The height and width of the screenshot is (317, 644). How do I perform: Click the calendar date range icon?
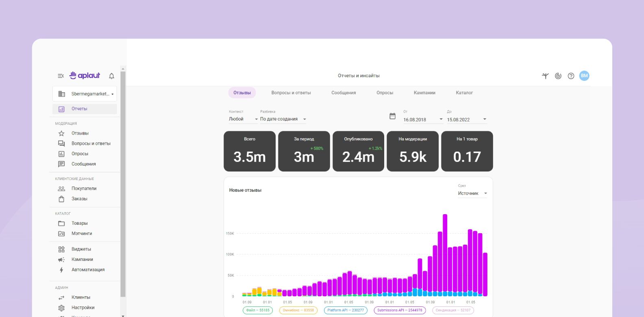pyautogui.click(x=392, y=116)
